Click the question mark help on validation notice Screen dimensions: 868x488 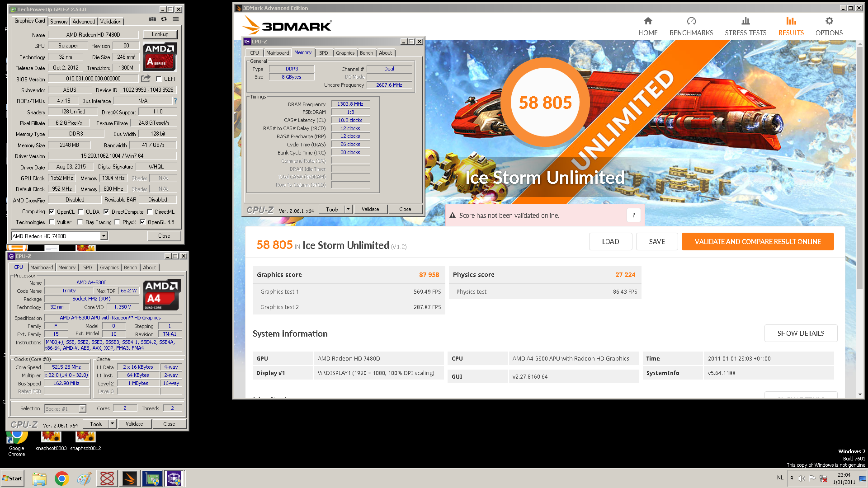[633, 216]
